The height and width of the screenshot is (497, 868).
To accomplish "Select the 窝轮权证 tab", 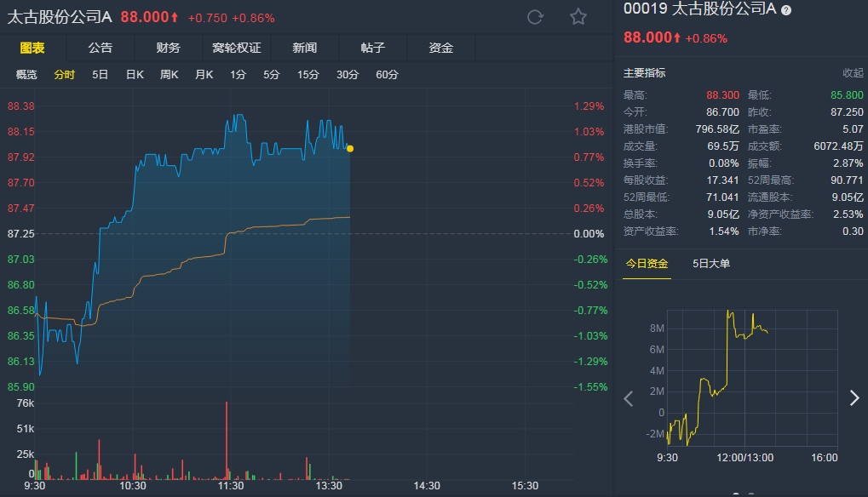I will point(237,48).
